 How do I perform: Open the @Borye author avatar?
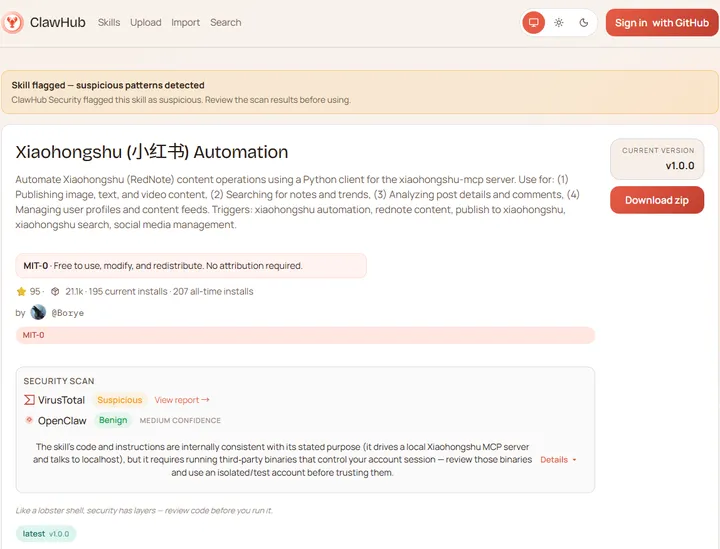coord(38,312)
